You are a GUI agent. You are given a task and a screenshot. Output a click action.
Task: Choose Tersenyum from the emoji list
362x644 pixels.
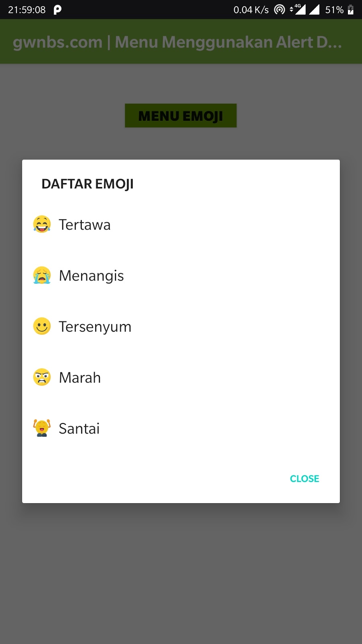[x=181, y=326]
